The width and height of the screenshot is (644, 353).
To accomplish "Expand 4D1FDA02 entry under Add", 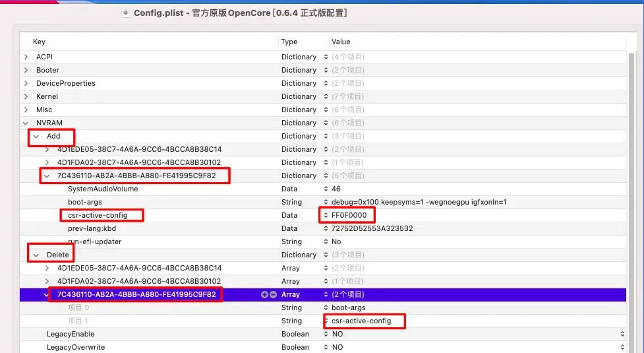I will coord(47,162).
